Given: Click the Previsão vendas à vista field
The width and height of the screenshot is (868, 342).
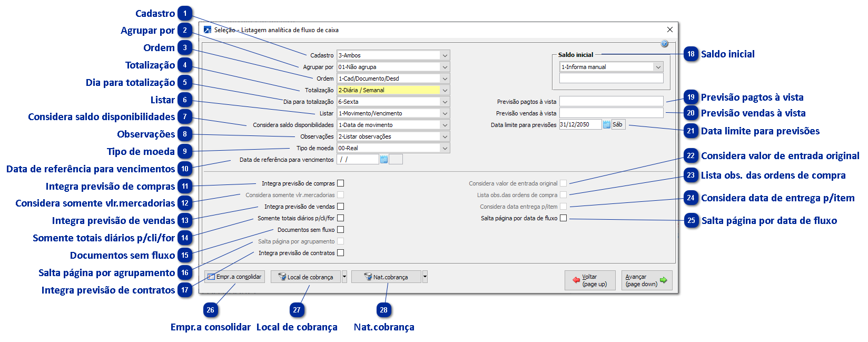Looking at the screenshot, I should click(x=611, y=113).
